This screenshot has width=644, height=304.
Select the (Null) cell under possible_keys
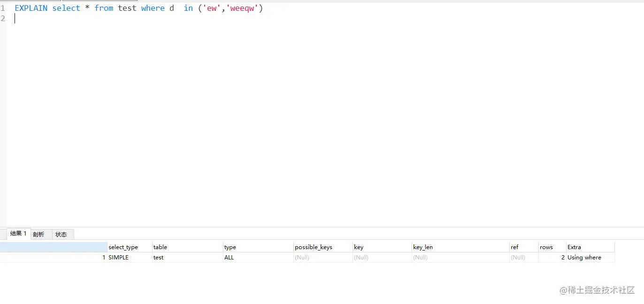[323, 258]
